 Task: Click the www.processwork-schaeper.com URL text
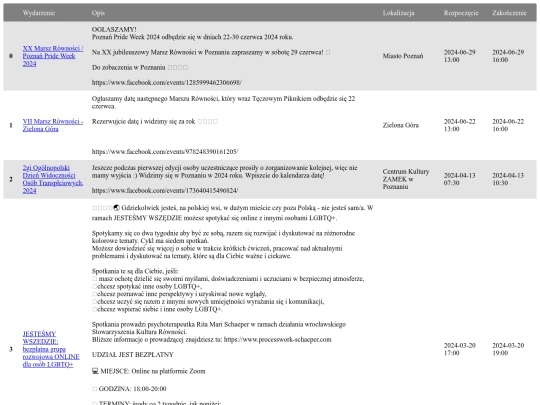(x=278, y=339)
